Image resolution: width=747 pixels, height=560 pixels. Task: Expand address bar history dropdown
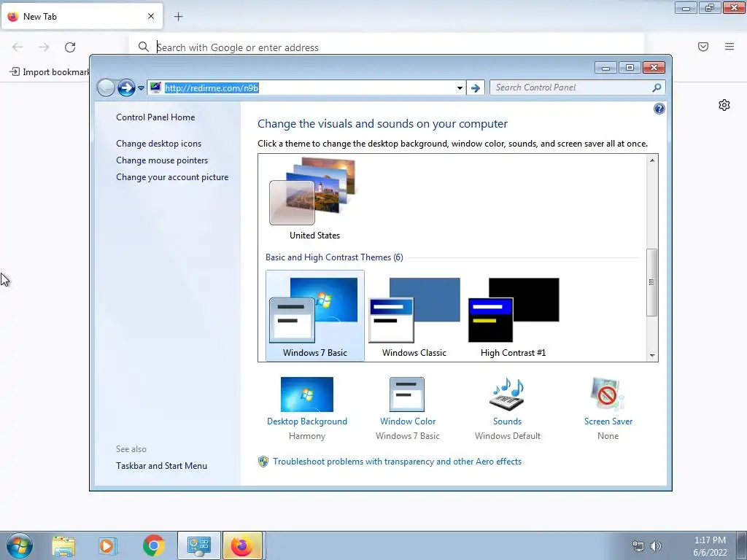click(x=460, y=87)
